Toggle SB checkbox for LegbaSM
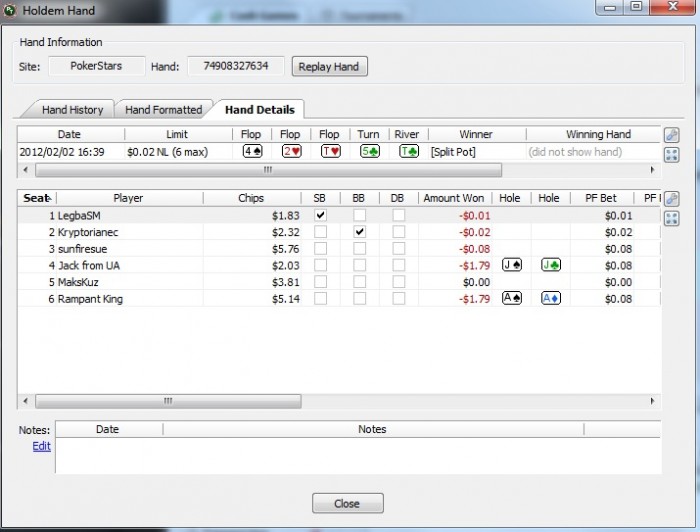 point(320,215)
